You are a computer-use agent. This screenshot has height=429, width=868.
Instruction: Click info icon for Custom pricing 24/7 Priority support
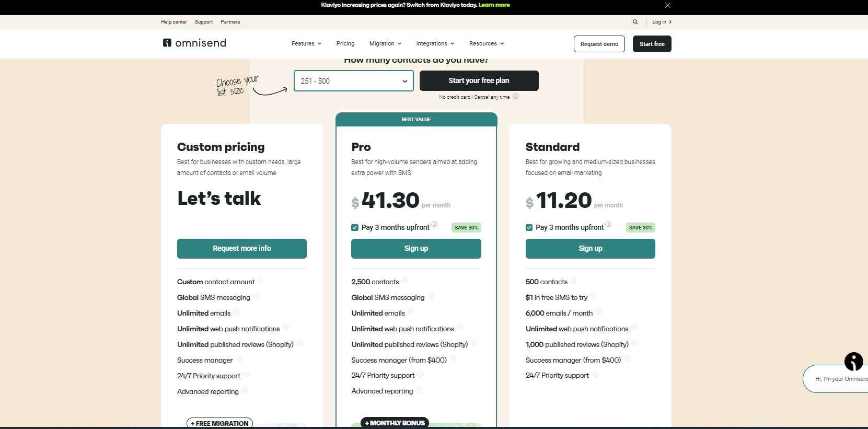(x=247, y=374)
